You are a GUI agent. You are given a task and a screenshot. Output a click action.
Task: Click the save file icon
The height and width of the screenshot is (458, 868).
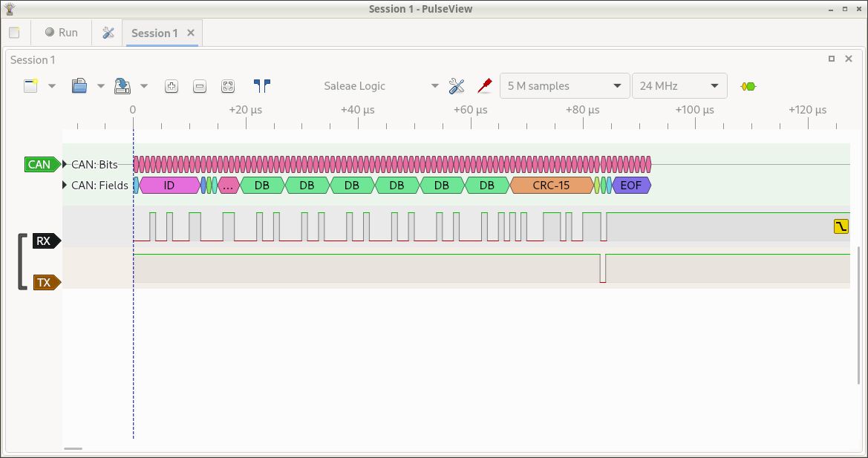123,86
